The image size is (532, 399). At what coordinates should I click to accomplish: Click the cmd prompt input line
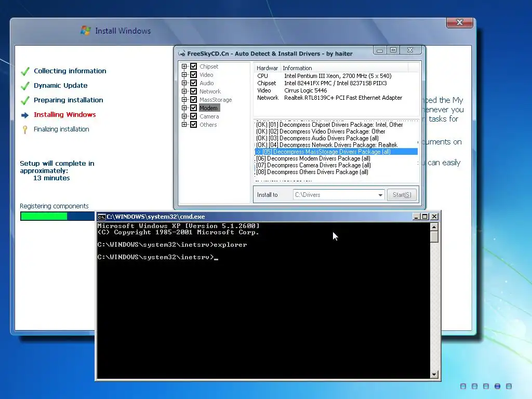158,257
